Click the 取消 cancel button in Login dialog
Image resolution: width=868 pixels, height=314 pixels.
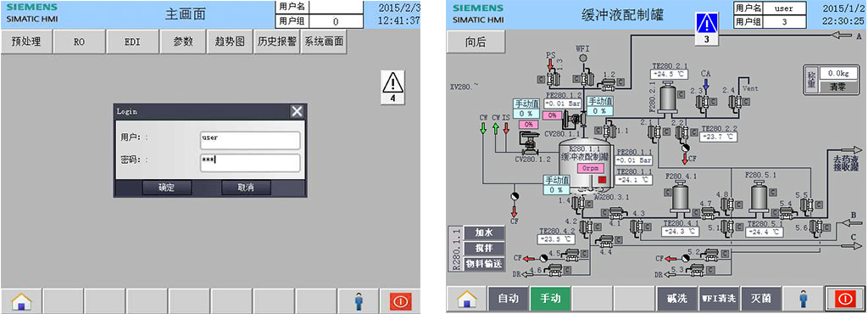247,188
